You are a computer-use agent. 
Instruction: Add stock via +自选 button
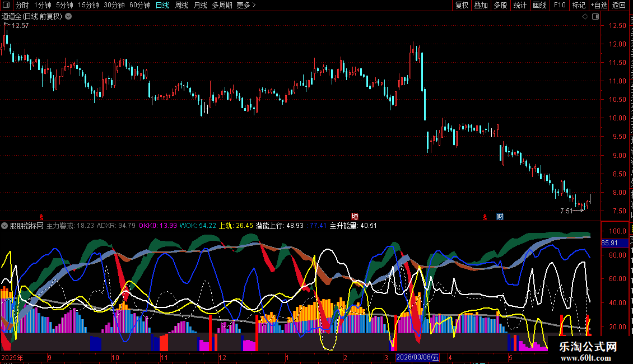599,5
